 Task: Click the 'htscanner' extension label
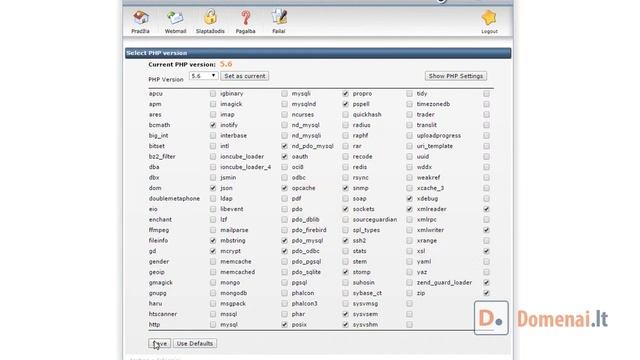(163, 314)
